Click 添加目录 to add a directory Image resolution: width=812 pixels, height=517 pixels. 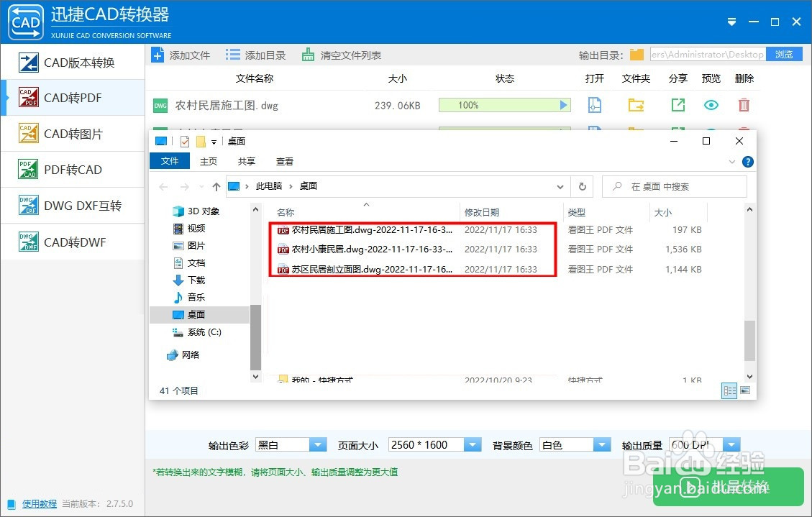256,55
